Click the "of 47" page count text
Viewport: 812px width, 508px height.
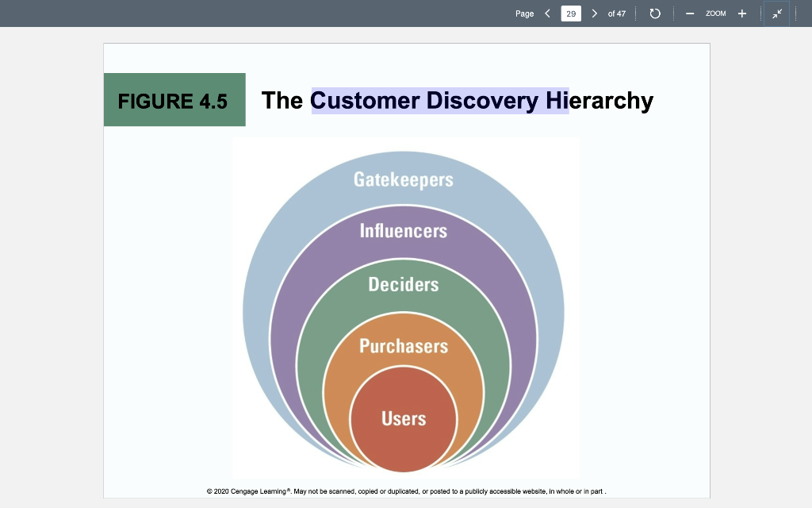(617, 13)
